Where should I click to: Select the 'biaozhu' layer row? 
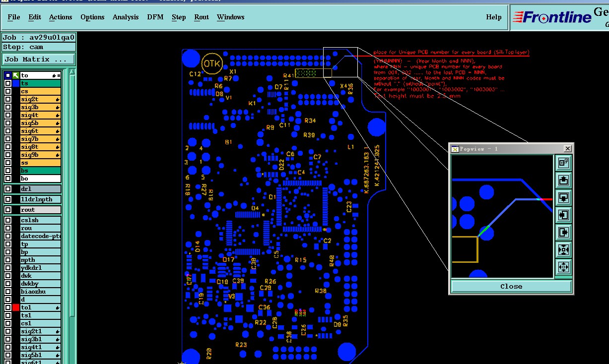41,292
